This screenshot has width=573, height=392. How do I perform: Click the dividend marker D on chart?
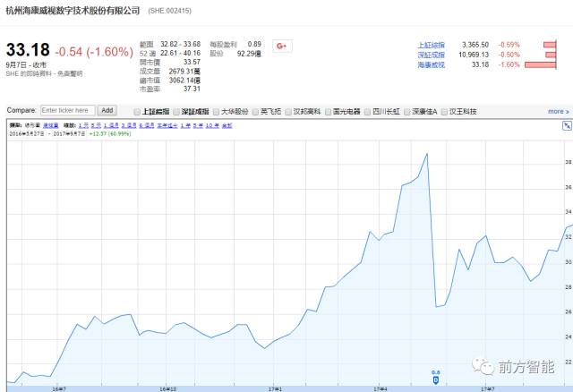[436, 380]
